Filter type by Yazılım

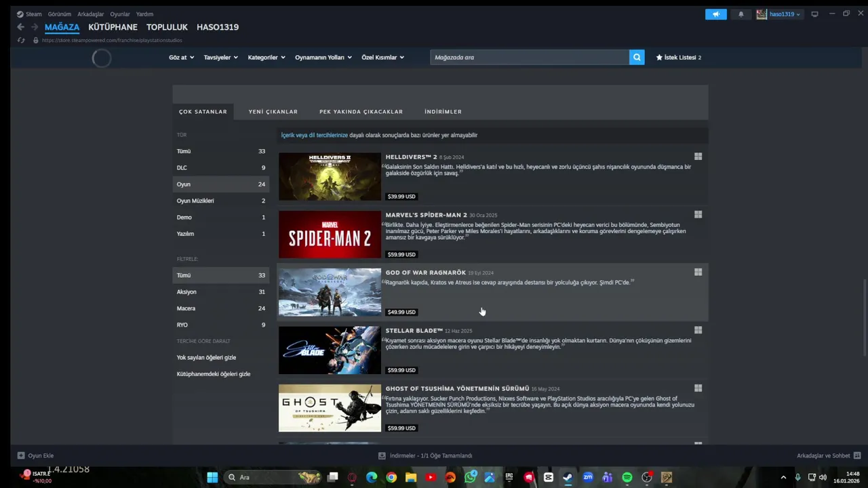221,234
